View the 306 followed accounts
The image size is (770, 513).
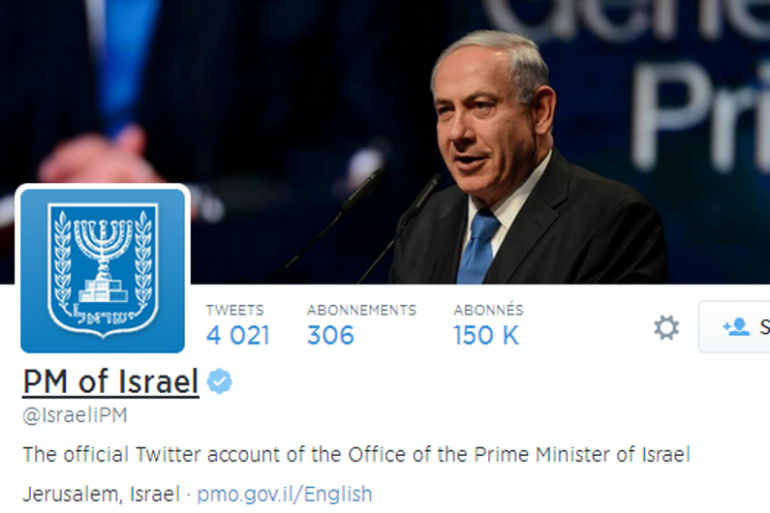[330, 336]
